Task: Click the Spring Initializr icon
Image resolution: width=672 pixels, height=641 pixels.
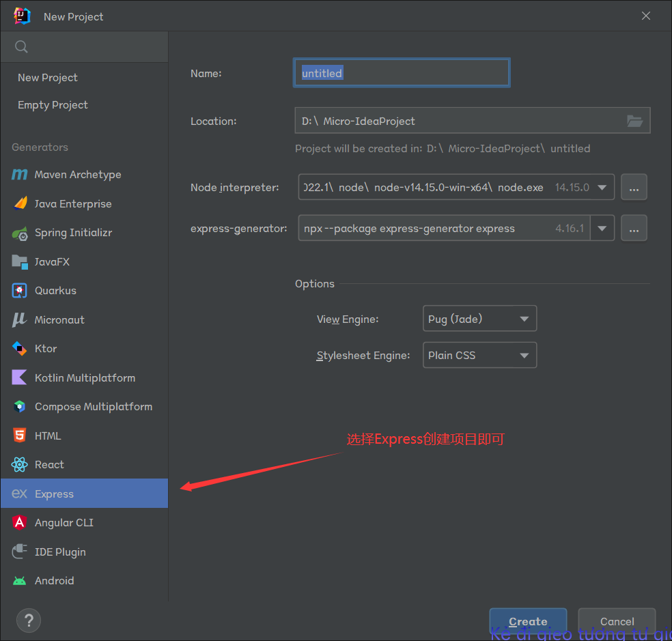Action: click(20, 233)
